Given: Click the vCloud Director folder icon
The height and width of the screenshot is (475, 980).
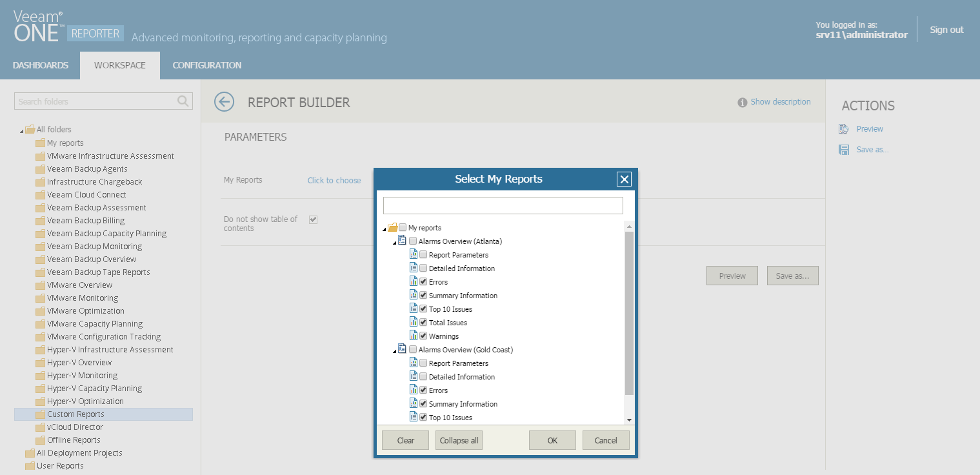Looking at the screenshot, I should (40, 427).
